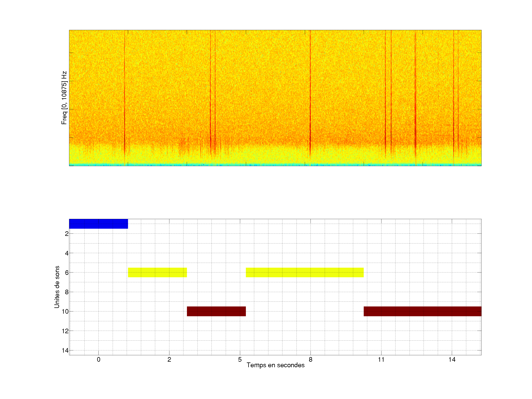Screen dimensions: 532x399
Task: Click the y-axis tick label 4
Action: [x=67, y=253]
